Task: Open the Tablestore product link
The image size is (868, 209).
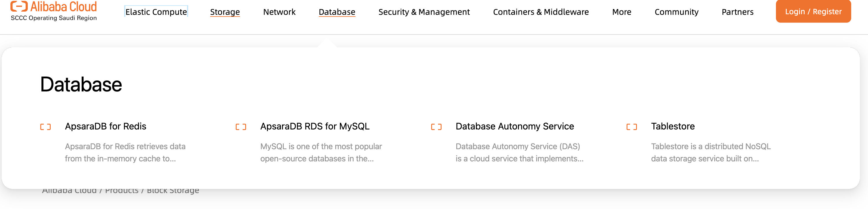Action: point(673,126)
